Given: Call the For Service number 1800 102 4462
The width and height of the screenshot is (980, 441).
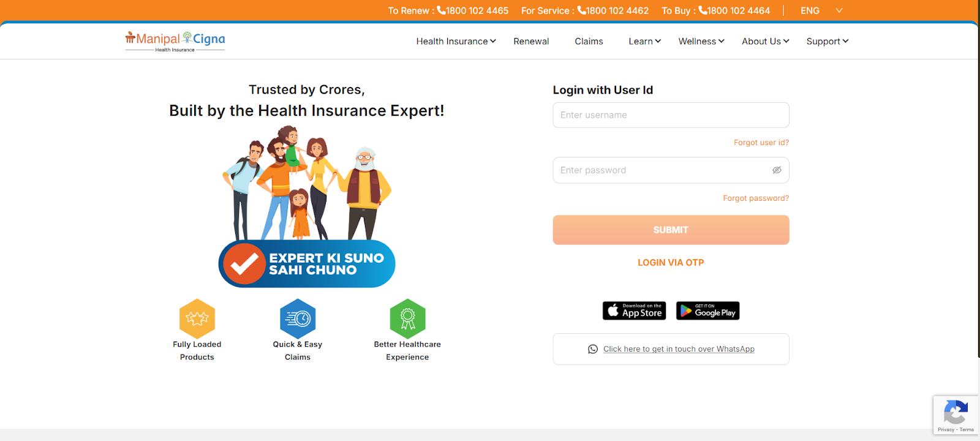Looking at the screenshot, I should pos(612,10).
